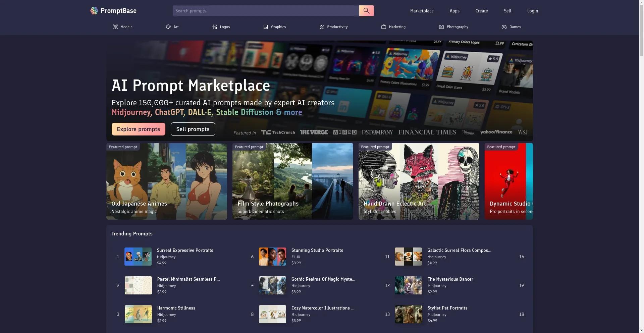Viewport: 644px width, 333px height.
Task: Click the magnifier search button
Action: pos(366,11)
